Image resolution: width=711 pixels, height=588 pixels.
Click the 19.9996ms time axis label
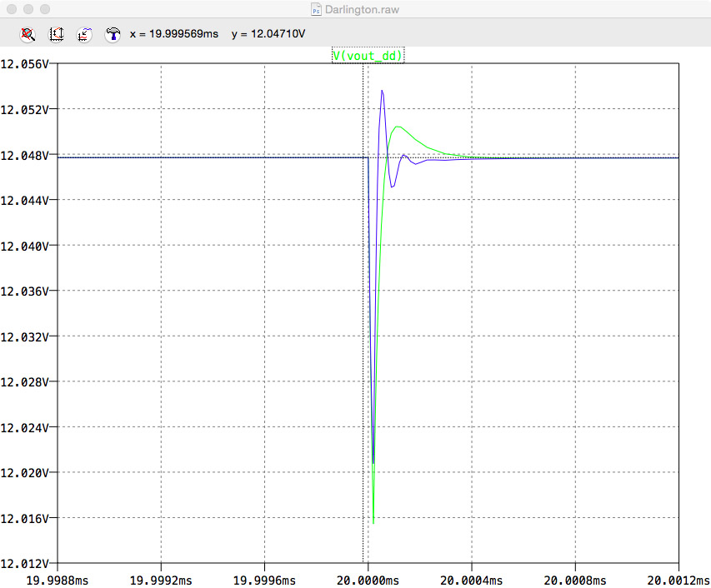point(264,581)
